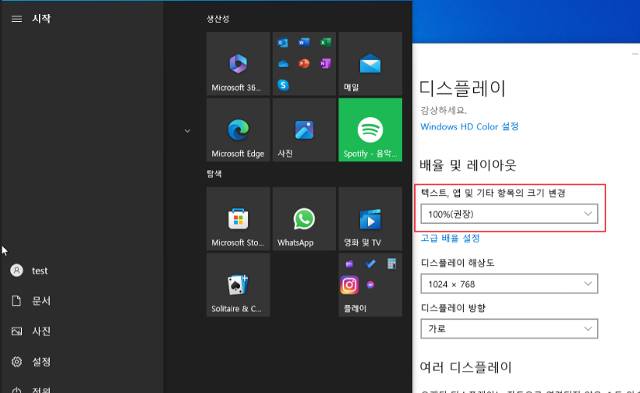
Task: Open the Microsoft Store tile
Action: [238, 219]
